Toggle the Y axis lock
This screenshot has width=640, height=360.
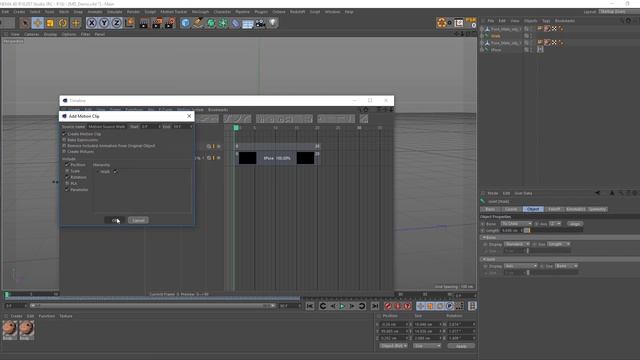click(104, 23)
